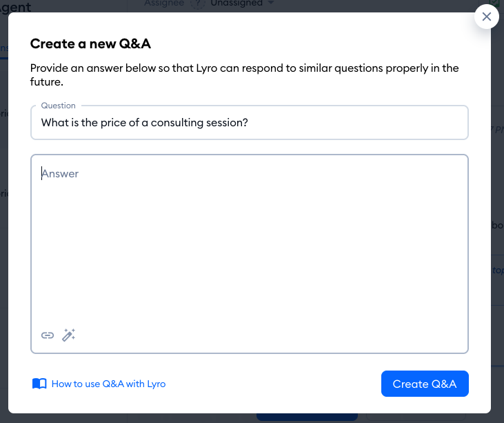Click the partially hidden tab at left edge
Screen dimensions: 504x423
tap(3, 48)
